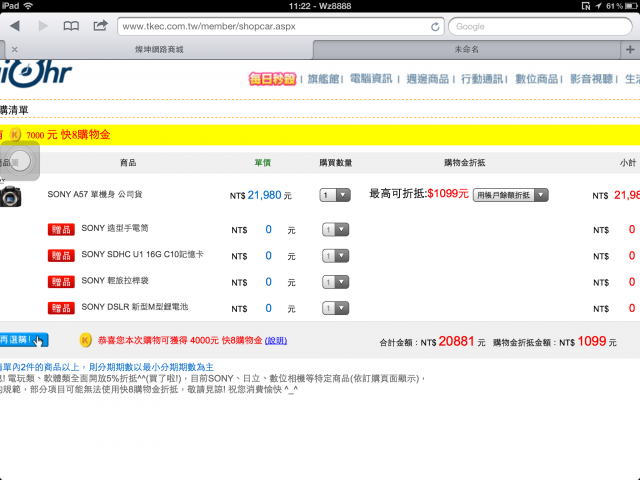The image size is (640, 480).
Task: Tap the product name SONY A57 單機身 公司貨
Action: (95, 194)
